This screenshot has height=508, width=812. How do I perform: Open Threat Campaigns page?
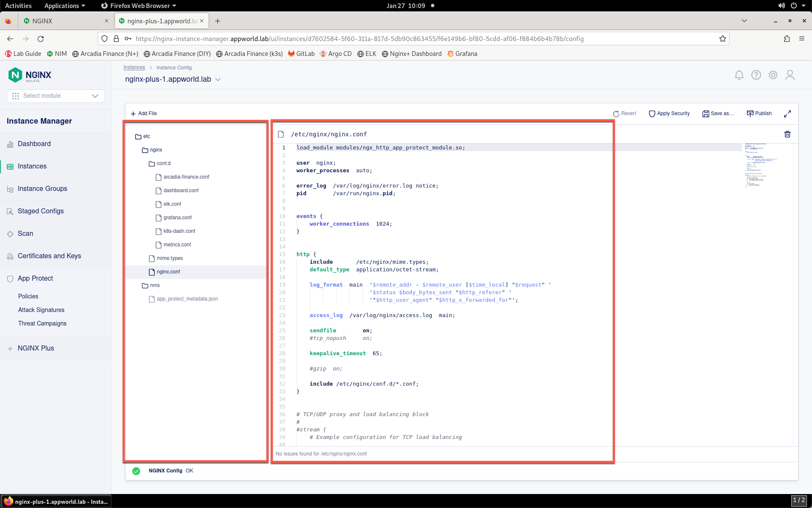click(42, 323)
